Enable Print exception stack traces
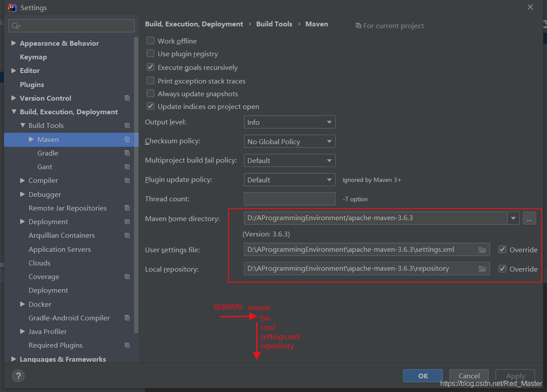Viewport: 547px width, 392px height. point(150,81)
